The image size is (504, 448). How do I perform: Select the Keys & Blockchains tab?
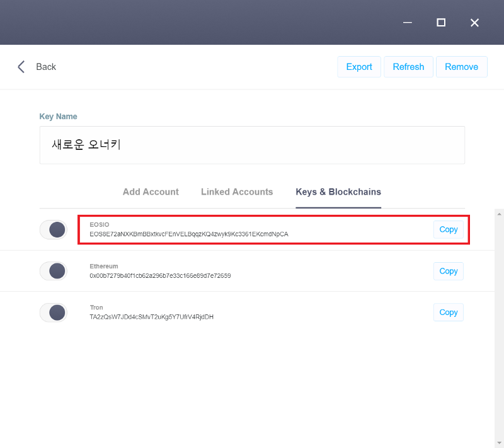point(338,192)
